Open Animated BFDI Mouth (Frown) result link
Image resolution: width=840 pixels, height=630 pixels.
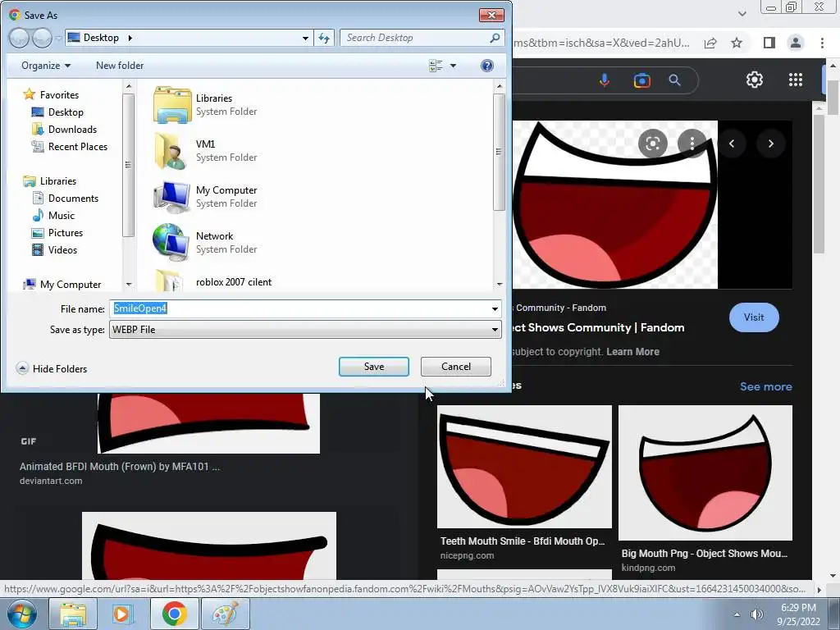[120, 467]
